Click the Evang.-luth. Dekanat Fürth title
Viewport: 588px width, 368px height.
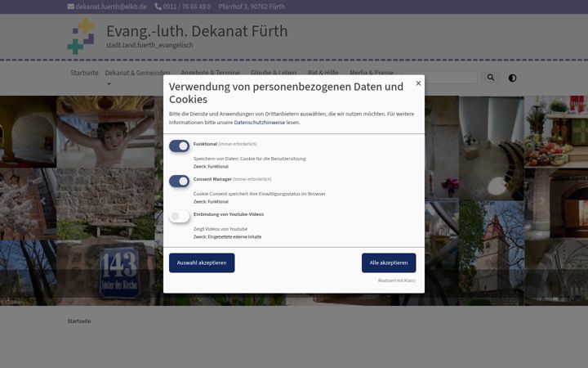point(197,31)
